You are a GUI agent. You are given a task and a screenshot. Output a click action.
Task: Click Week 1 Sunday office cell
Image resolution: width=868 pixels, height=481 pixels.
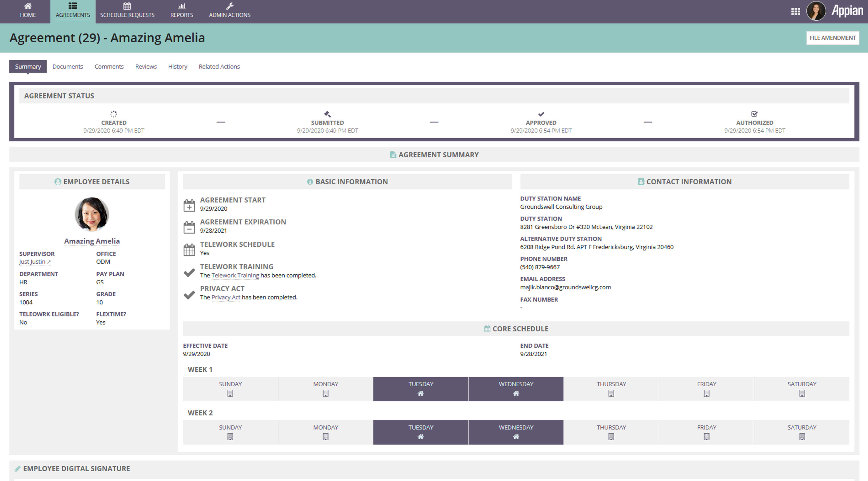pyautogui.click(x=230, y=389)
